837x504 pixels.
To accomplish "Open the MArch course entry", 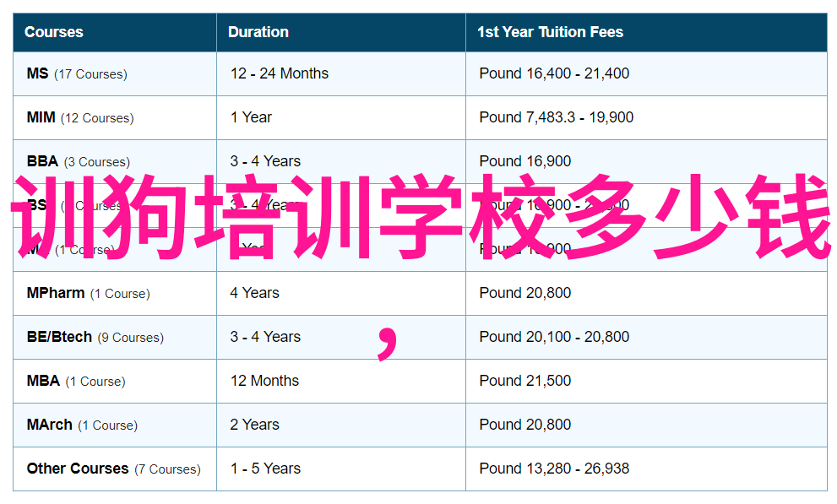I will click(x=49, y=425).
